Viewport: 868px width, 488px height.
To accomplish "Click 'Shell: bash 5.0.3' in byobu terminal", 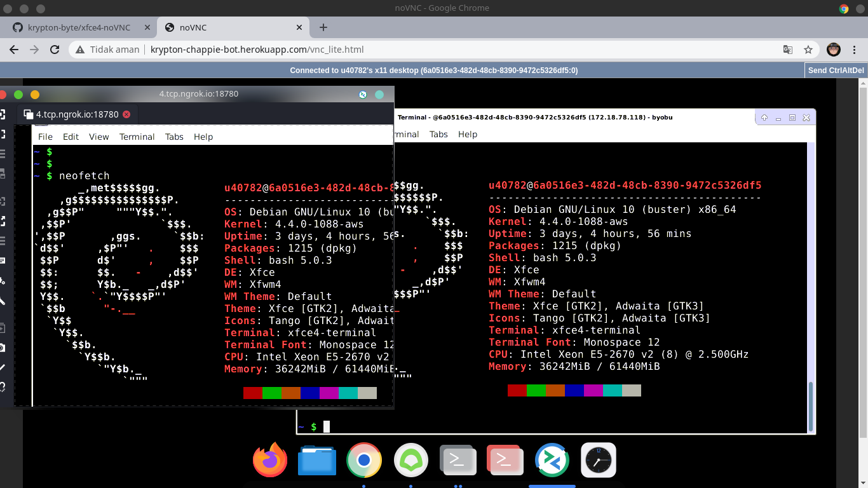I will coord(542,258).
